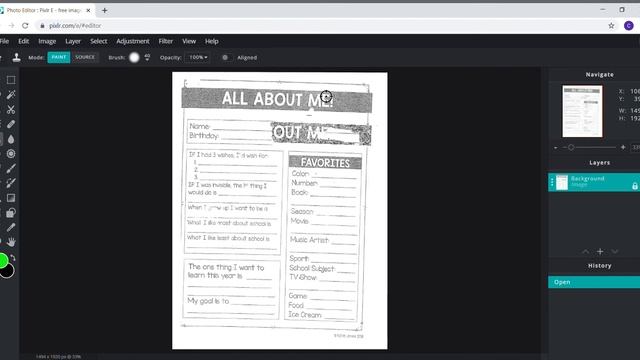Click the Navigate panel image thumbnail
This screenshot has width=640, height=360.
pos(582,111)
